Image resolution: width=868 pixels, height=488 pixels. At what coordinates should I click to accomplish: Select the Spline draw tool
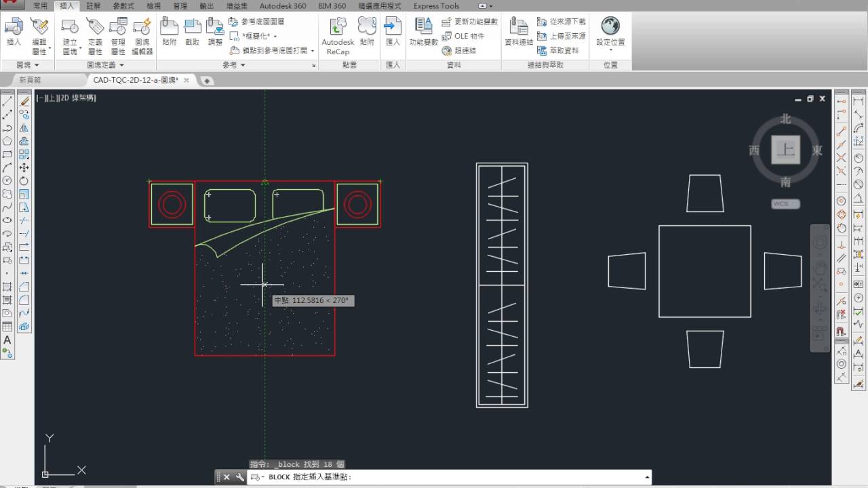pyautogui.click(x=7, y=207)
